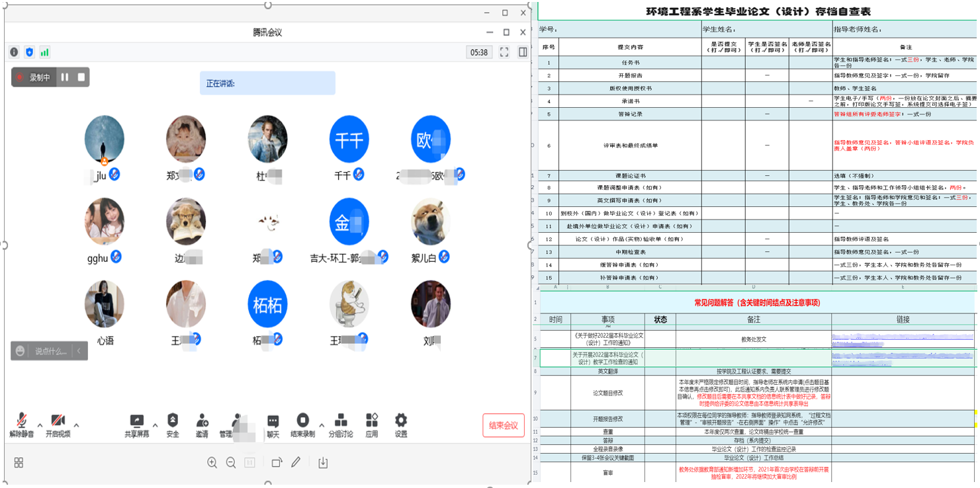
Task: Open video options arrow beside 开启视频
Action: pos(76,425)
